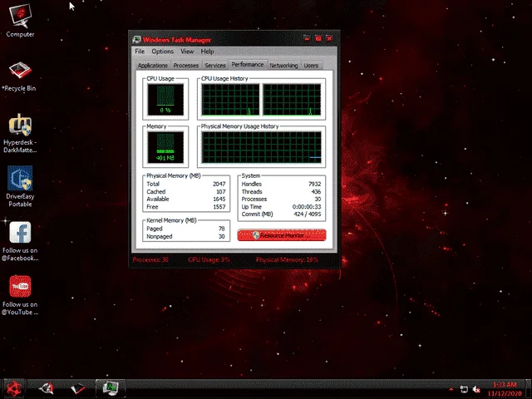Click the network tray icon
Image resolution: width=532 pixels, height=399 pixels.
pos(464,389)
